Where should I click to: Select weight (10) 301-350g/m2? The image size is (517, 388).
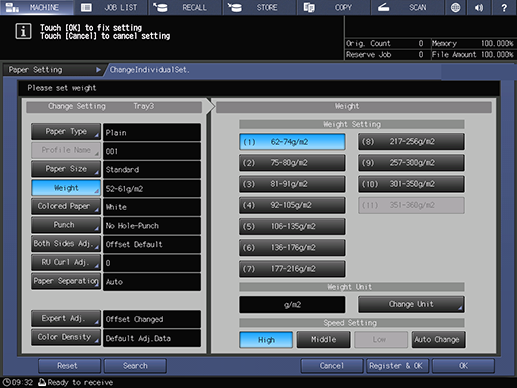411,184
